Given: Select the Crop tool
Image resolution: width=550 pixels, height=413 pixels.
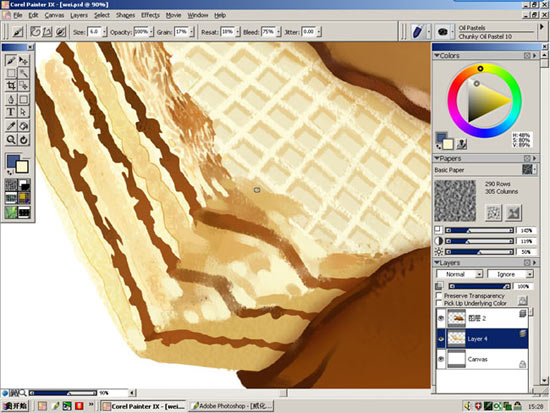Looking at the screenshot, I should coord(11,85).
